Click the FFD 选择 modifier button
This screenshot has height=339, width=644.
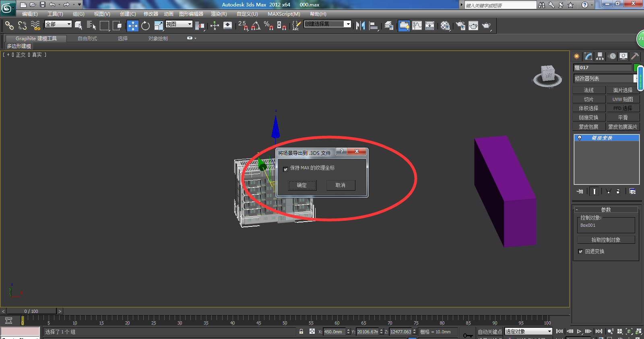coord(623,108)
